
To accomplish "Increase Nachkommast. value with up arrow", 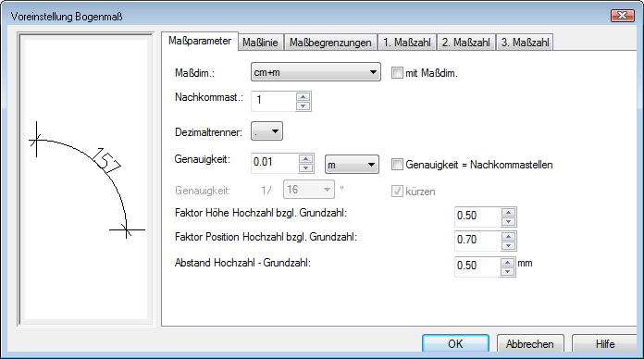I will (x=303, y=96).
